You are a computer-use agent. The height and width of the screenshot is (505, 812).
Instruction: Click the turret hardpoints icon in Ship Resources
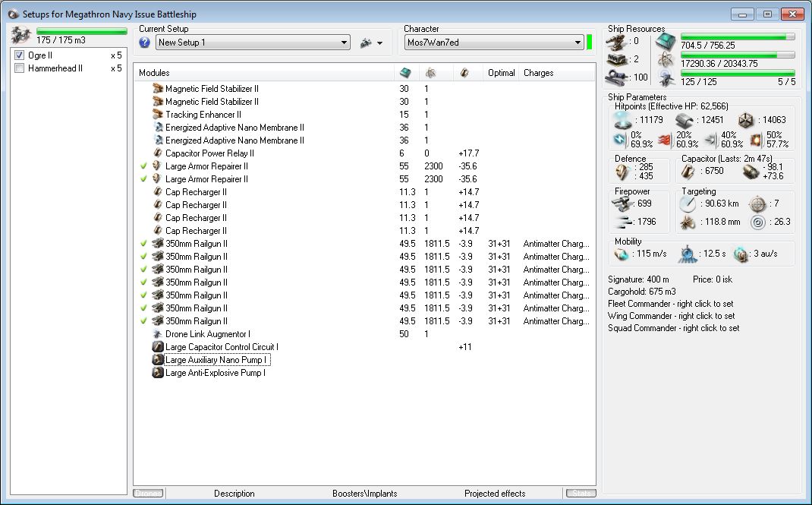point(617,43)
